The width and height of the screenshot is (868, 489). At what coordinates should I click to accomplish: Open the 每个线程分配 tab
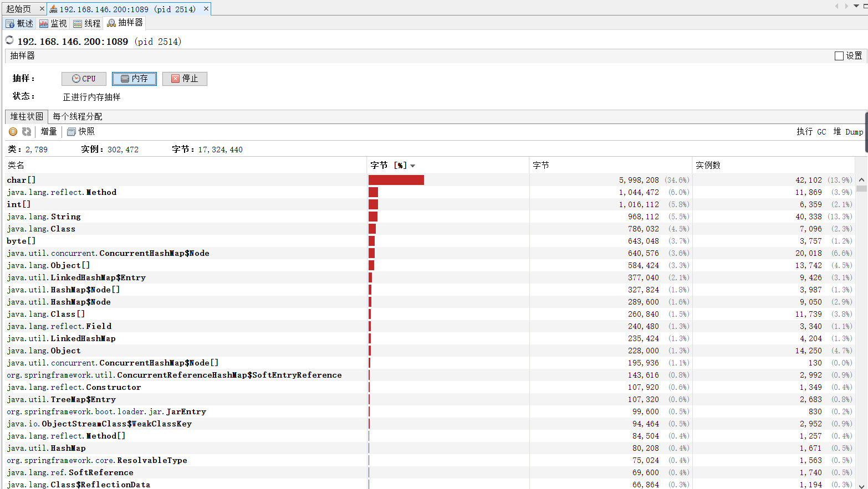tap(78, 116)
